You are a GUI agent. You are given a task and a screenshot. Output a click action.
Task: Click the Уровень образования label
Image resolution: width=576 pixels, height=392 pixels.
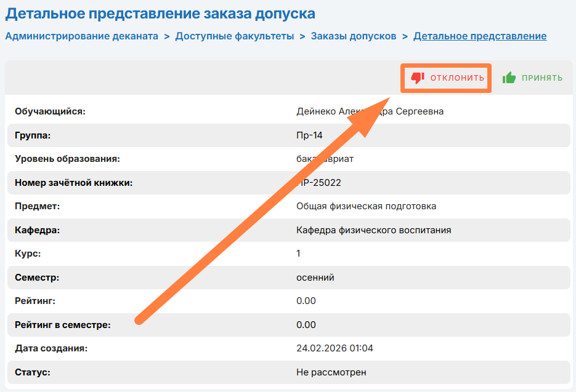(67, 159)
